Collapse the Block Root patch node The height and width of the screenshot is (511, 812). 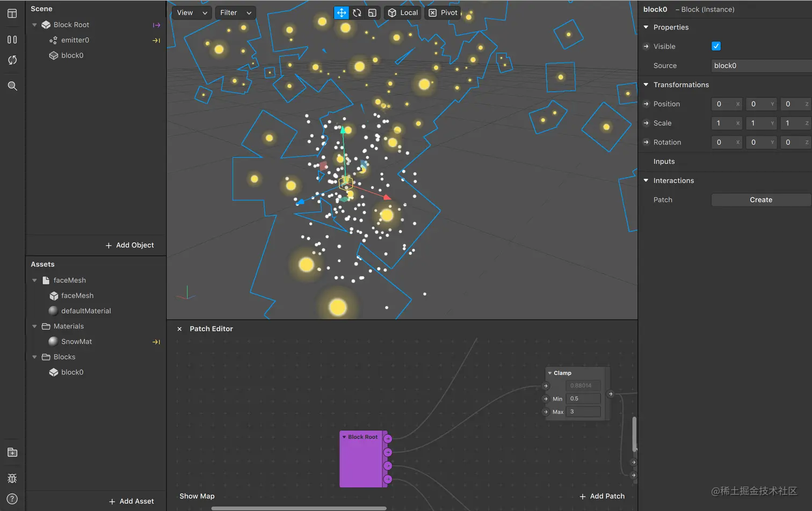point(344,437)
